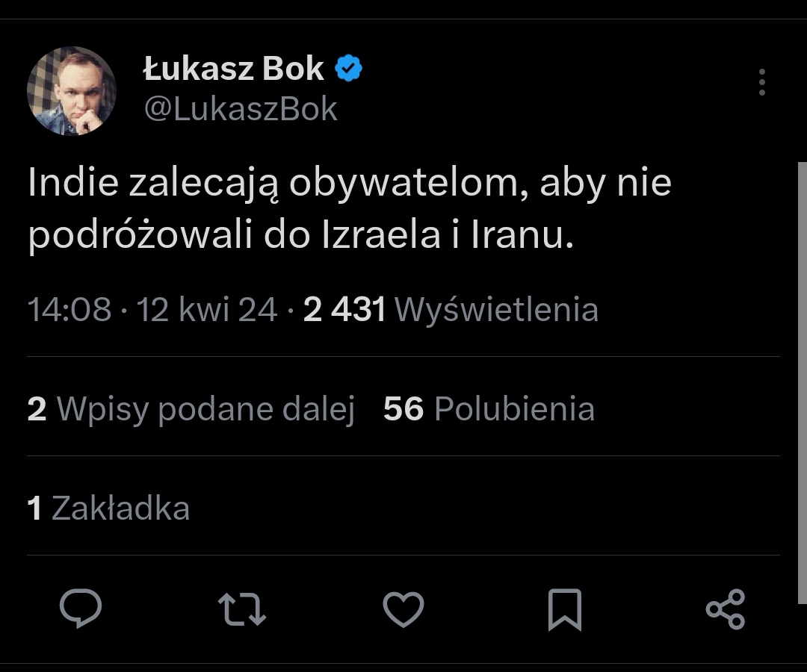Image resolution: width=807 pixels, height=672 pixels.
Task: Click the word 'Indie' in the tweet
Action: coord(72,184)
